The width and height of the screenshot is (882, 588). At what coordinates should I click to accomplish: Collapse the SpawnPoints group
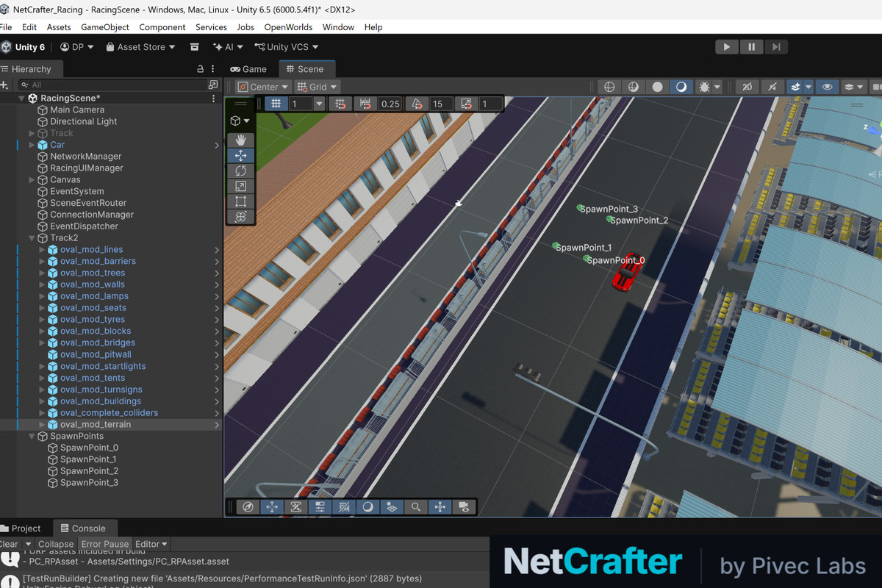click(32, 437)
